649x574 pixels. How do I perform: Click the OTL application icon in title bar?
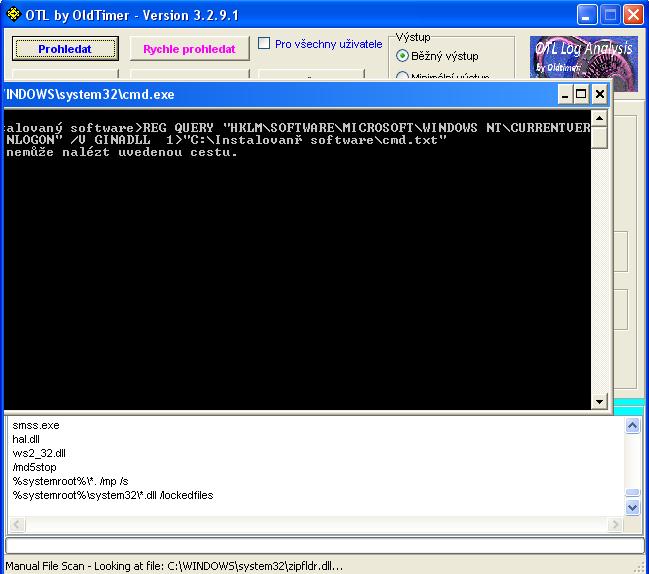point(14,14)
